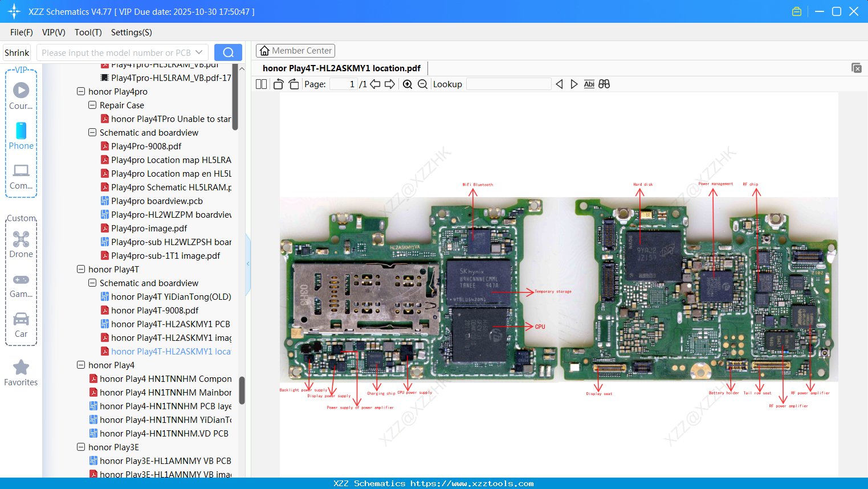Open the Favorites star
Viewport: 868px width, 489px height.
pyautogui.click(x=21, y=373)
